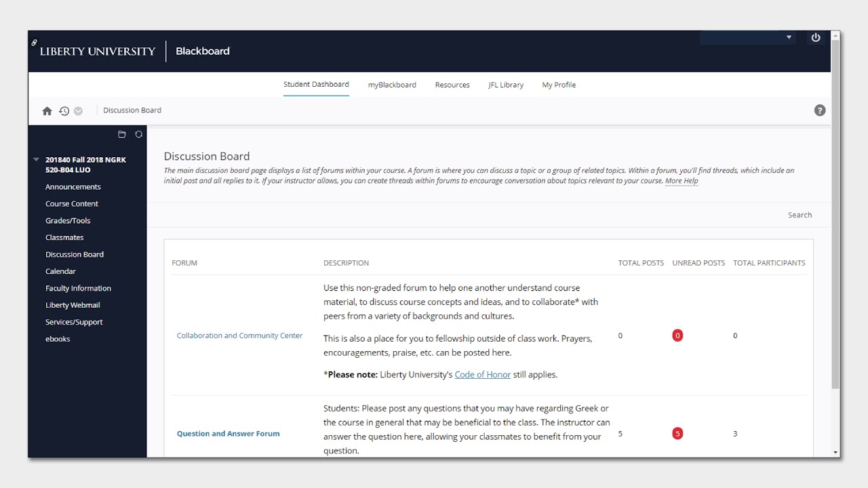Click the unread badge for Collaboration Center

pos(677,335)
